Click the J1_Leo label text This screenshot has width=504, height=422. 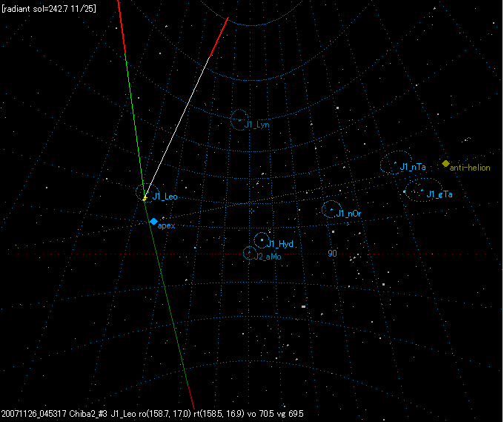pos(165,197)
